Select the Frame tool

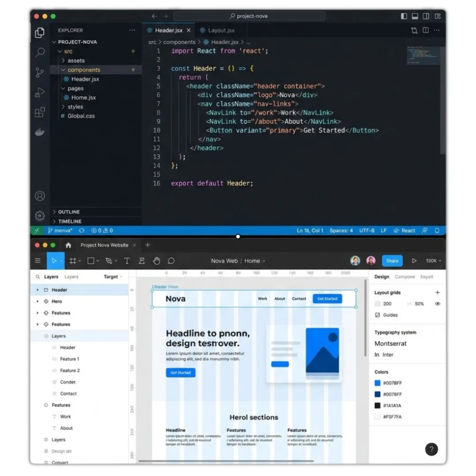coord(73,261)
